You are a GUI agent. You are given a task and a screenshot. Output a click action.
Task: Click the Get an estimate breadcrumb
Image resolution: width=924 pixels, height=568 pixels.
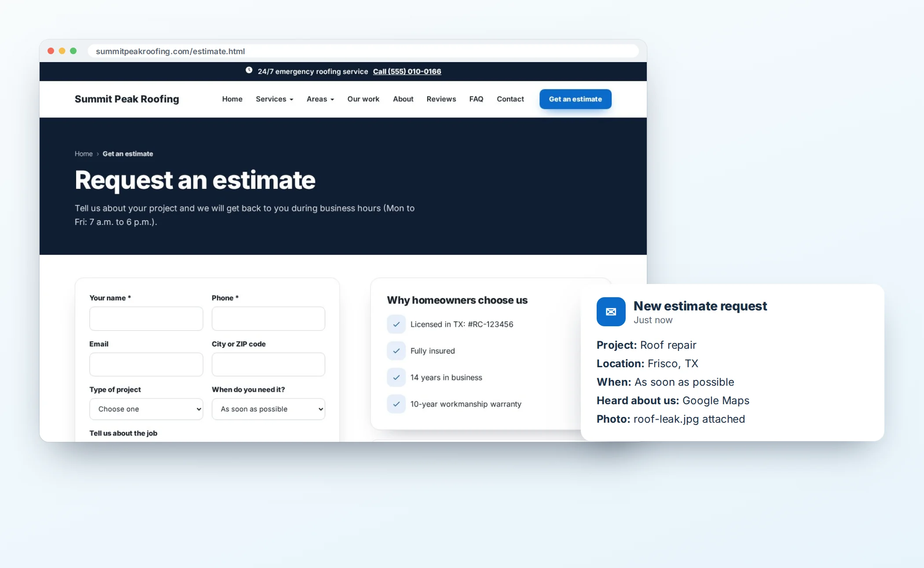pos(128,154)
